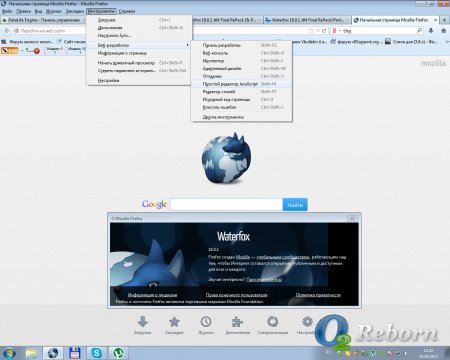Switch to second Waterfox 18.0.1 RePack/Port tab
450x360 pixels.
tap(307, 20)
